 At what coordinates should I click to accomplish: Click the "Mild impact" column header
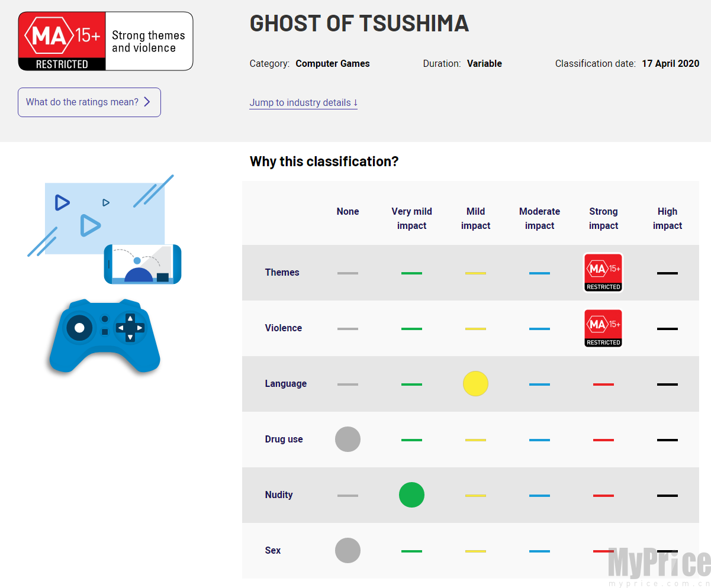(475, 219)
